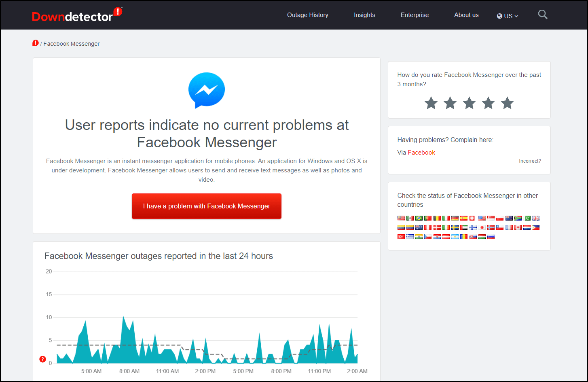Select the Russia flag
The width and height of the screenshot is (588, 382).
click(x=491, y=237)
